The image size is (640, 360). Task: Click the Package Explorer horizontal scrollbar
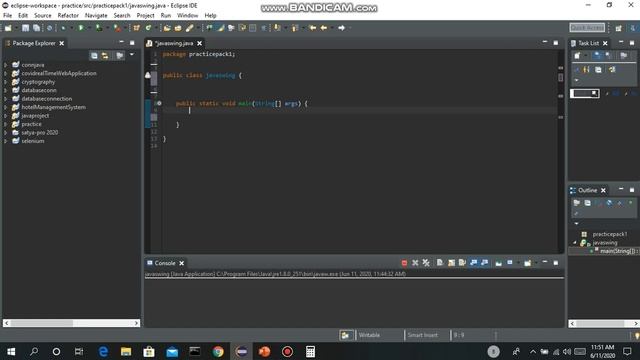point(71,323)
